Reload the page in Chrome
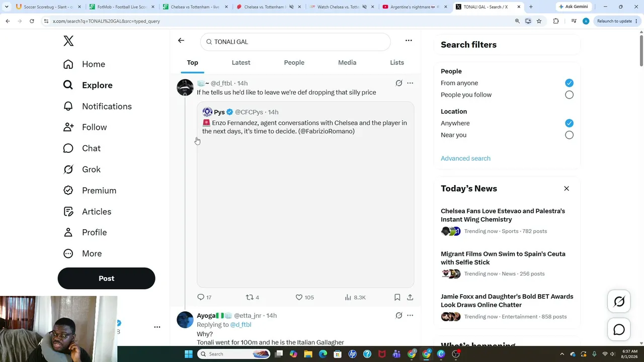Screen dimensions: 644x362 click(x=32, y=21)
